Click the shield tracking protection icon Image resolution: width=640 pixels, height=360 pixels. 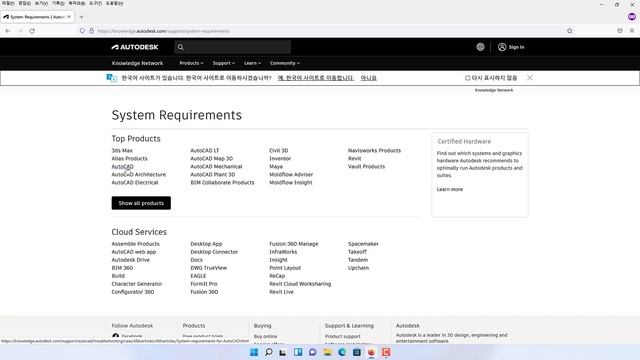82,31
